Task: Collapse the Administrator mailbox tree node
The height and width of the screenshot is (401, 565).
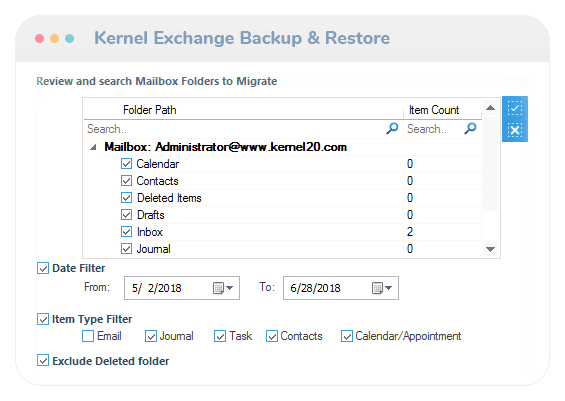Action: 93,147
